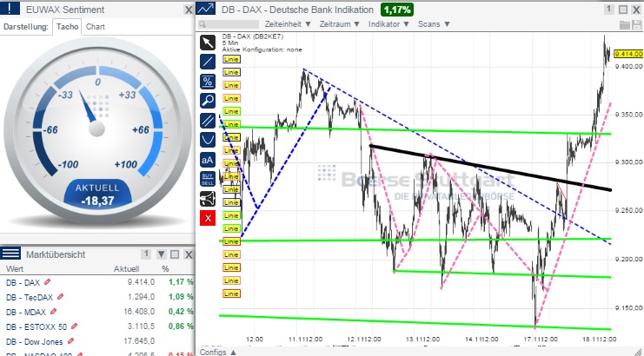This screenshot has width=644, height=356.
Task: Click the 9.414,0 value for DB - DAX
Action: 141,282
